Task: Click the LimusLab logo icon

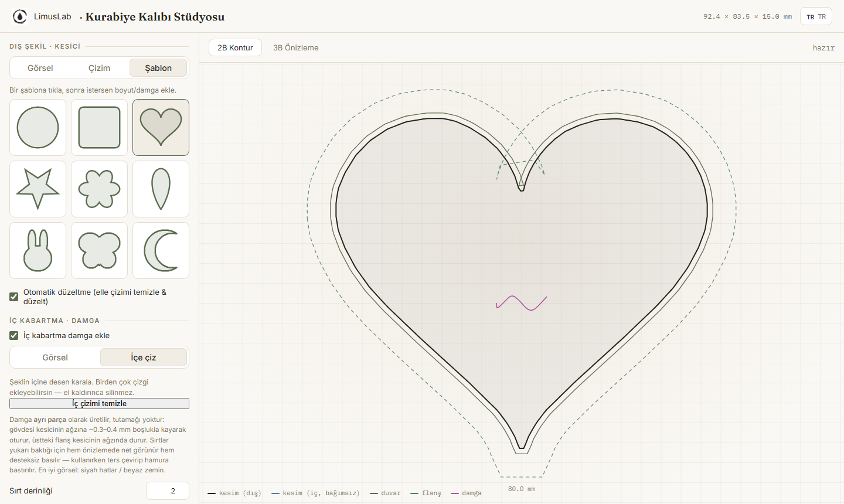Action: (20, 16)
